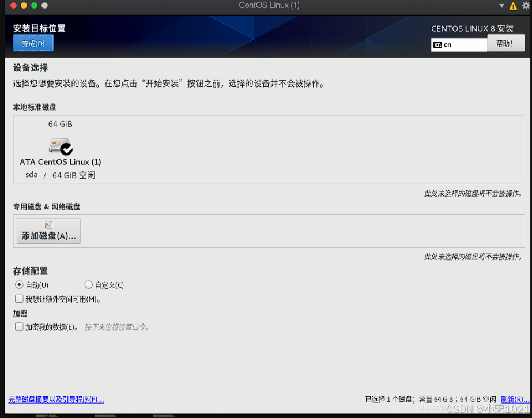Click the 本地标准磁盘 section label
The height and width of the screenshot is (418, 532).
point(35,107)
